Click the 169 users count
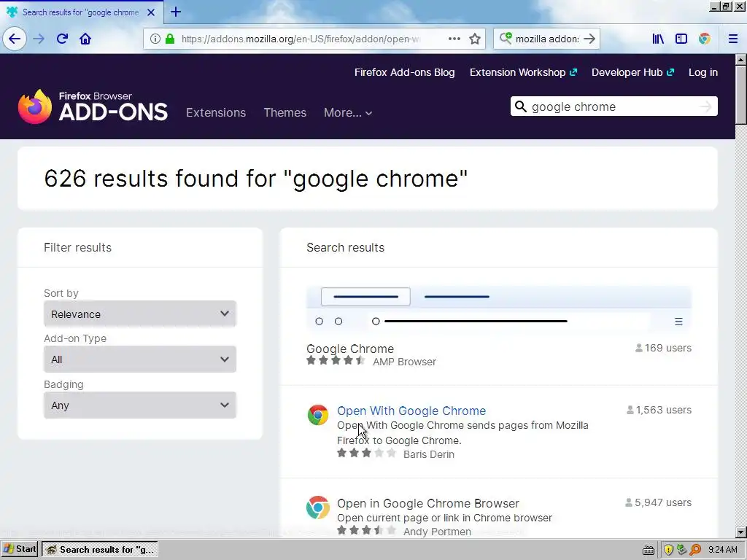Image resolution: width=747 pixels, height=560 pixels. point(663,348)
